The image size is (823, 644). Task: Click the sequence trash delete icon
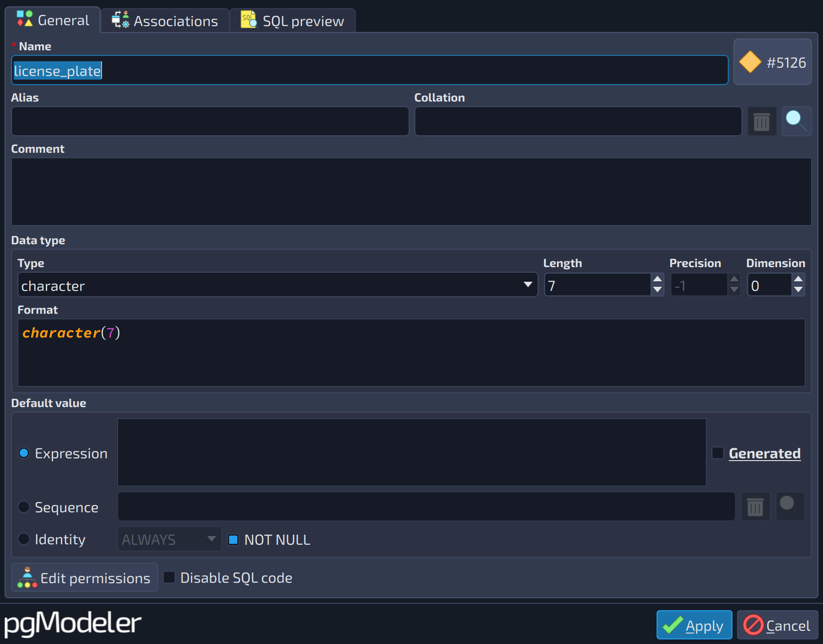tap(755, 507)
